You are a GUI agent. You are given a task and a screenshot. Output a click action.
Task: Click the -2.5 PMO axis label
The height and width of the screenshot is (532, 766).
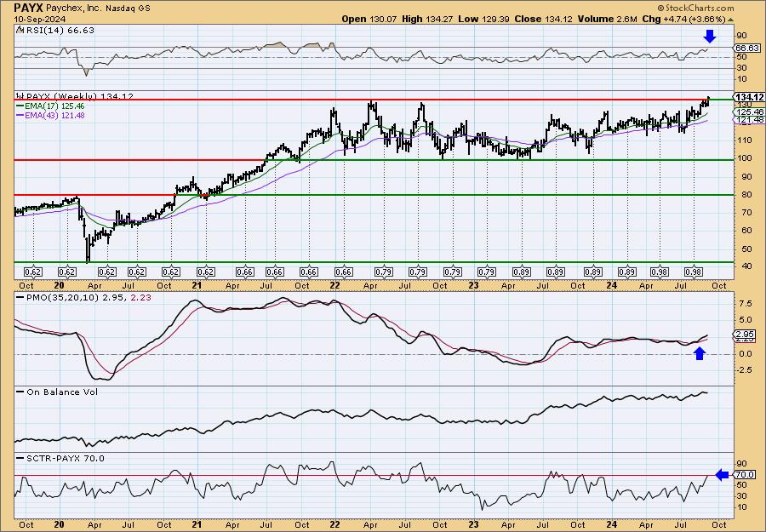pos(744,370)
